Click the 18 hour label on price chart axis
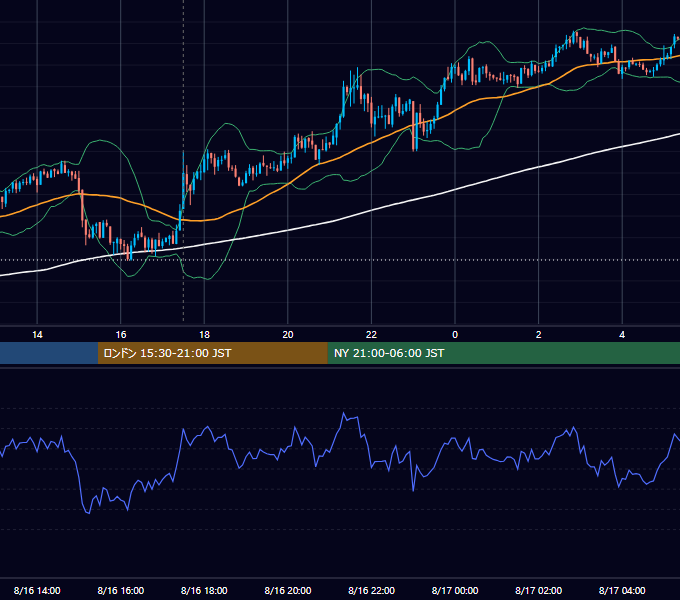680x600 pixels. click(204, 335)
